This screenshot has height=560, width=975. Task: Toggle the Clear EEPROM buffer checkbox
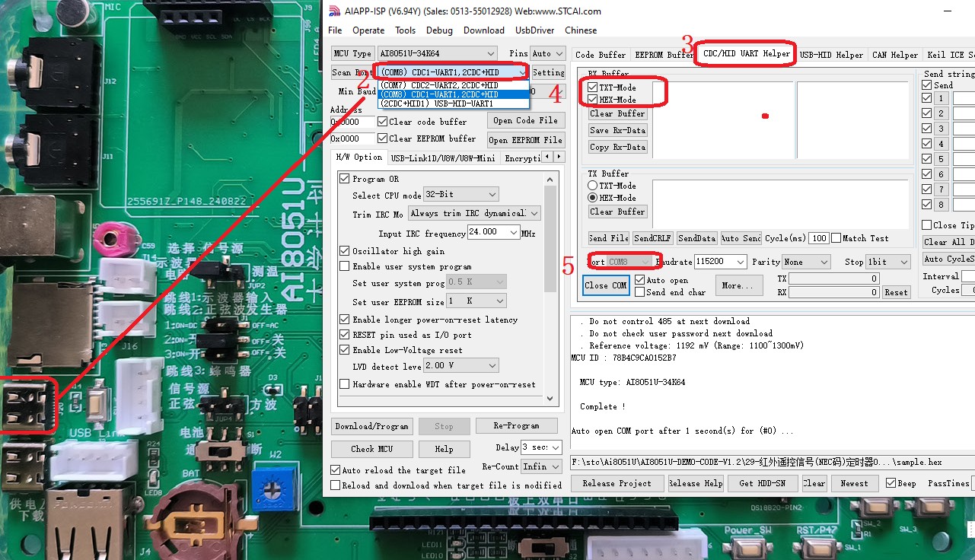[382, 138]
